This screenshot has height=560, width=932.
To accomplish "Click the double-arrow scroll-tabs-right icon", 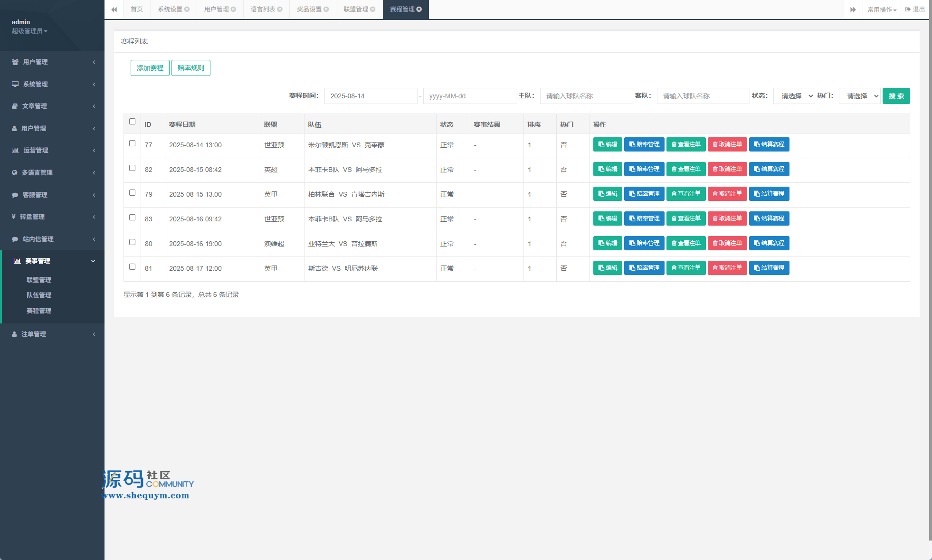I will click(853, 9).
